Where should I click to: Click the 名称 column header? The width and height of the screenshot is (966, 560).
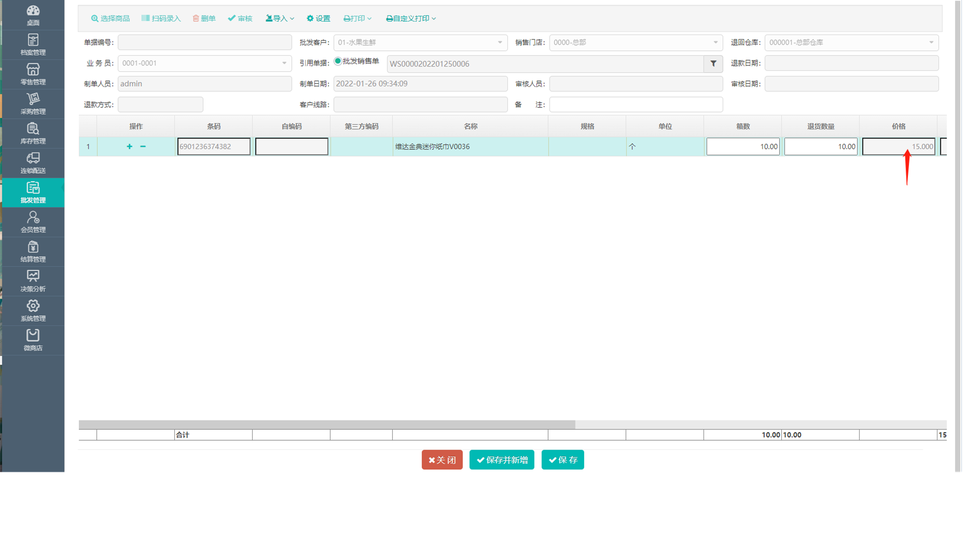point(471,127)
